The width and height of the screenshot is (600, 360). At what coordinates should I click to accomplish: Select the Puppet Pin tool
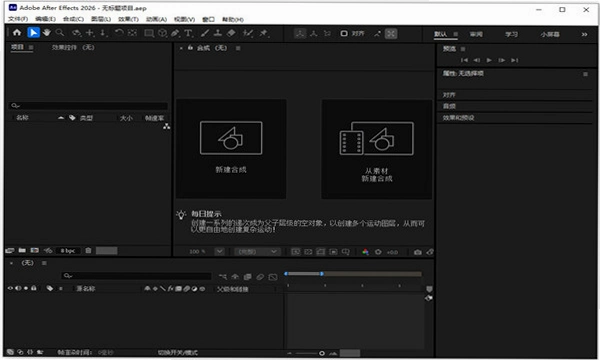pyautogui.click(x=264, y=34)
